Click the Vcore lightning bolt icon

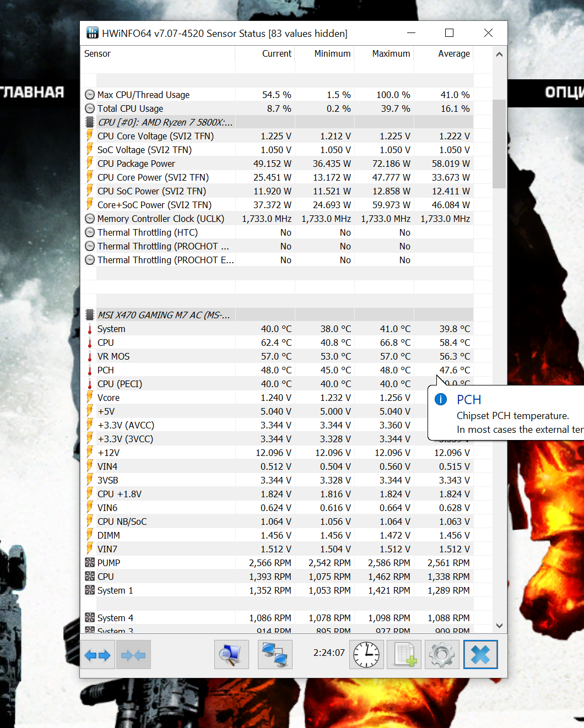(x=90, y=397)
